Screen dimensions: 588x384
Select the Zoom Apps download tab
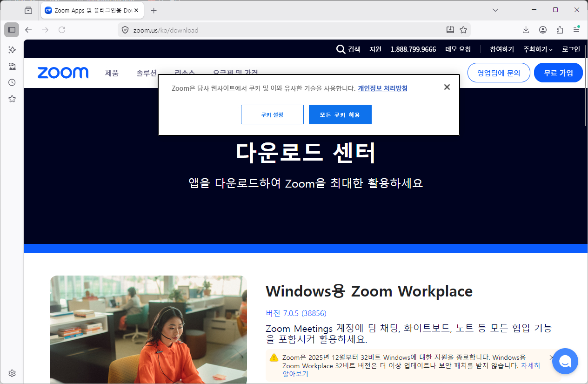pyautogui.click(x=92, y=10)
